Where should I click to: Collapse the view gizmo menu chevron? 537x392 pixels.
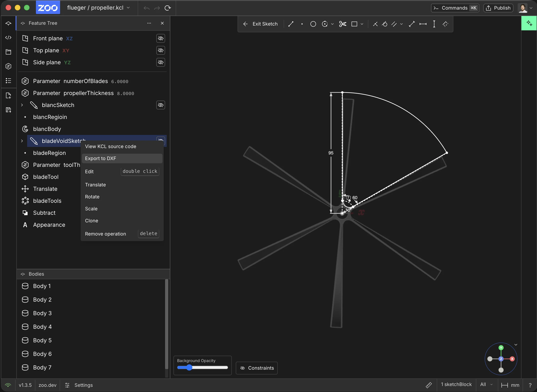click(516, 344)
